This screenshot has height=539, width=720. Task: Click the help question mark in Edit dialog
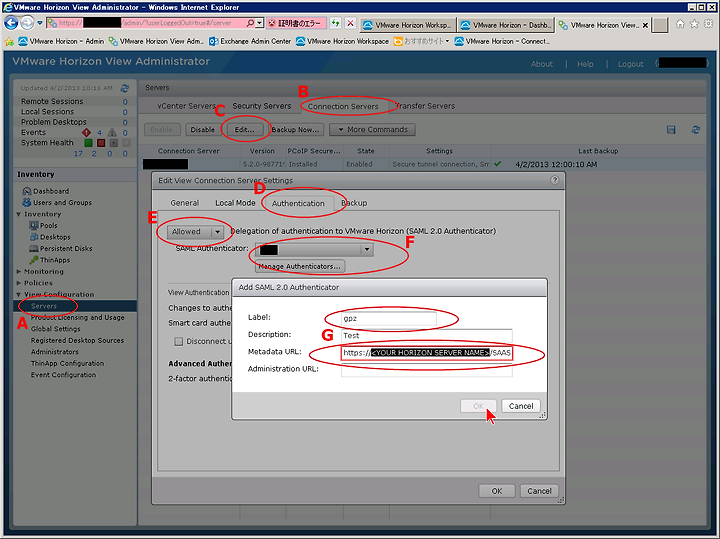point(555,180)
